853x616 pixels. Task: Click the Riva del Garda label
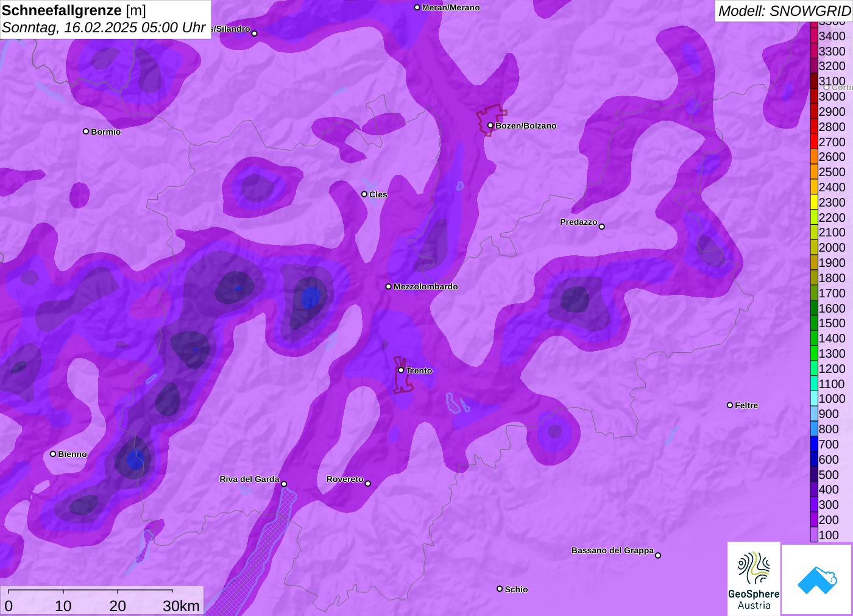tap(249, 479)
